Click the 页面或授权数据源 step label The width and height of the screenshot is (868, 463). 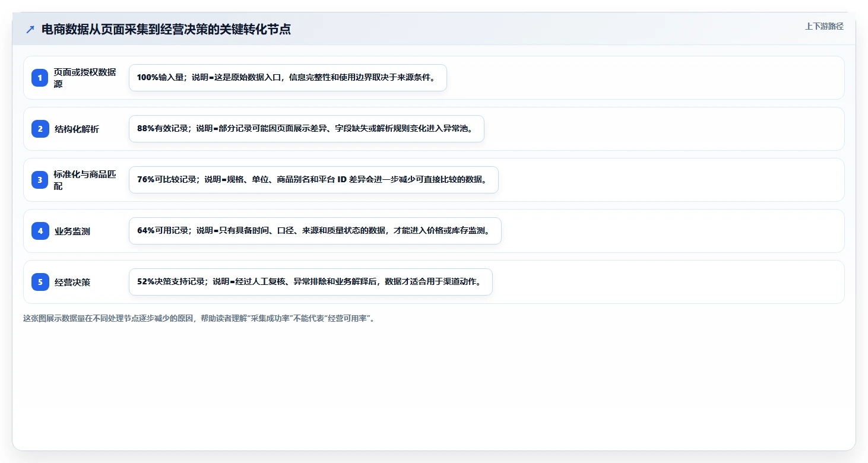coord(85,78)
